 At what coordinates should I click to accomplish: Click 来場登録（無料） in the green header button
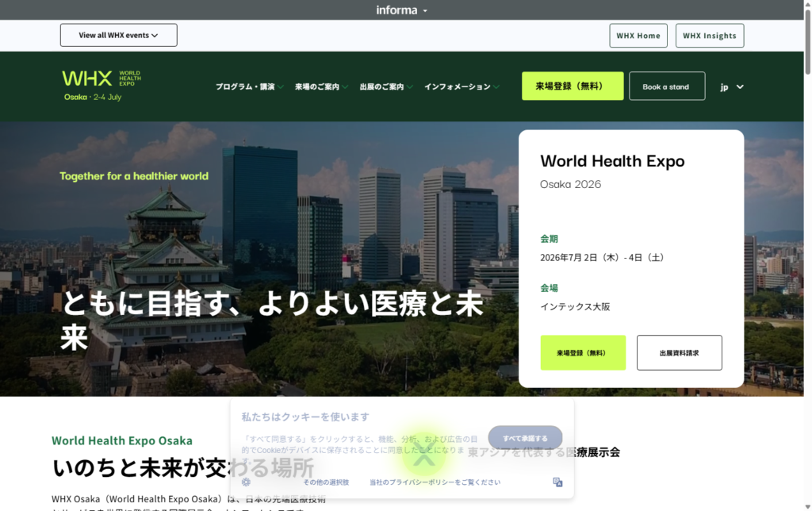(x=572, y=86)
